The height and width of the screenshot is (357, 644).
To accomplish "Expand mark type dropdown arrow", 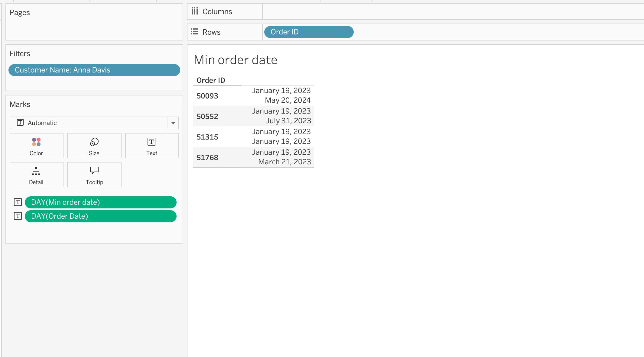I will tap(173, 123).
